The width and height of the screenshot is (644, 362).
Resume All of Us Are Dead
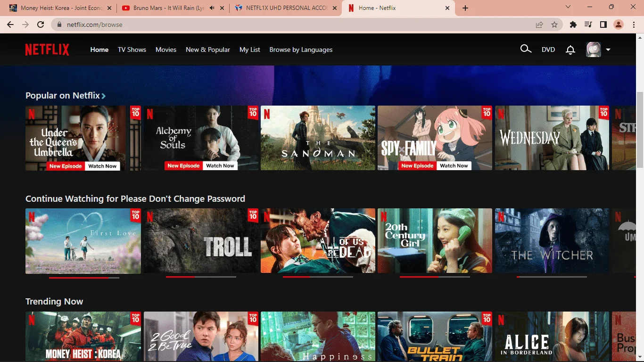(x=318, y=241)
